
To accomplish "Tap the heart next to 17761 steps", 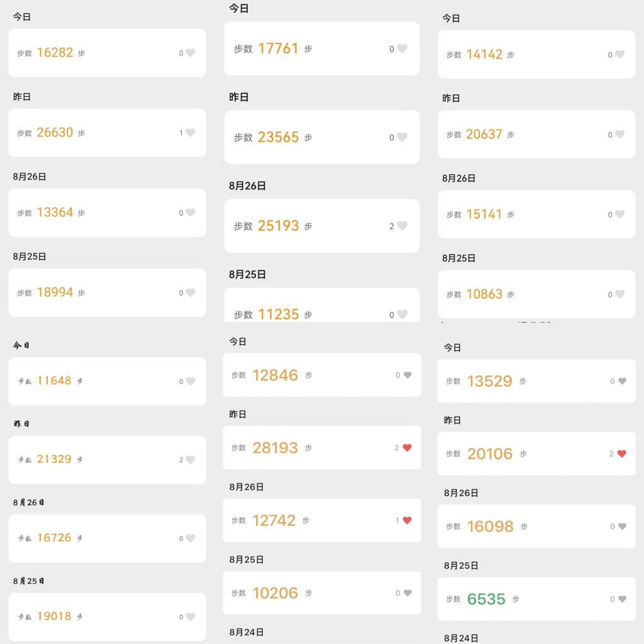I will point(402,48).
